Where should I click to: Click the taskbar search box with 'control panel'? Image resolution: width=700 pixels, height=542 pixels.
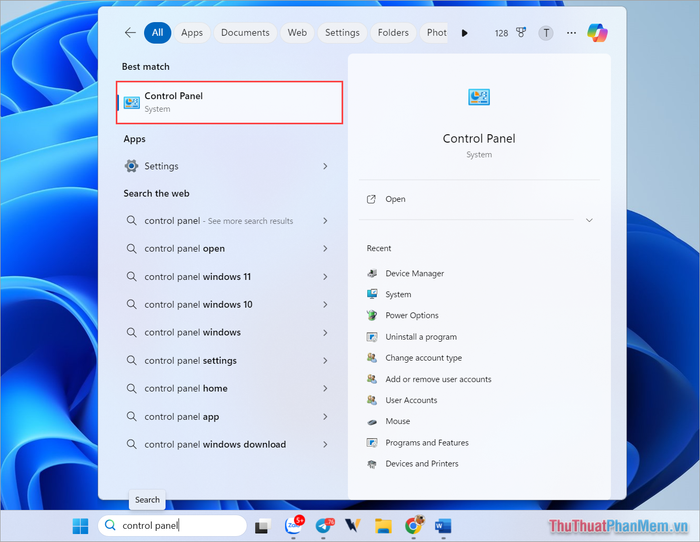click(x=172, y=525)
